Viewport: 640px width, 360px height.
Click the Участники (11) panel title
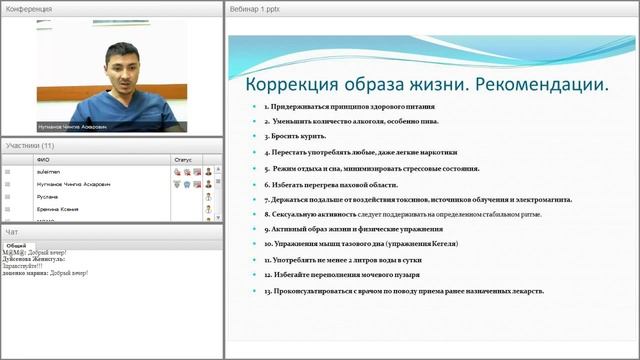[30, 145]
